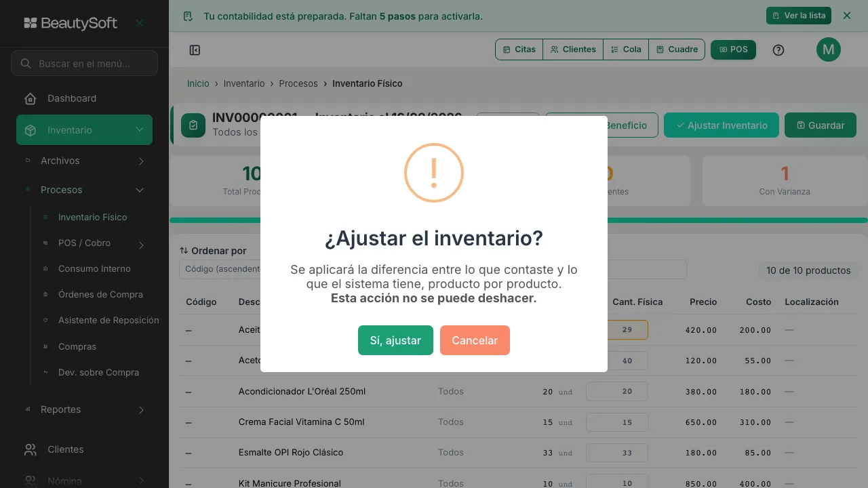The image size is (868, 488).
Task: Focus the Buscar en el menú field
Action: [85, 63]
